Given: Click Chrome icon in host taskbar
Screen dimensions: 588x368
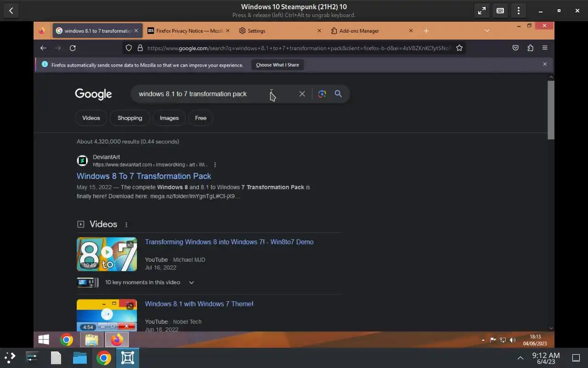Looking at the screenshot, I should click(x=104, y=357).
